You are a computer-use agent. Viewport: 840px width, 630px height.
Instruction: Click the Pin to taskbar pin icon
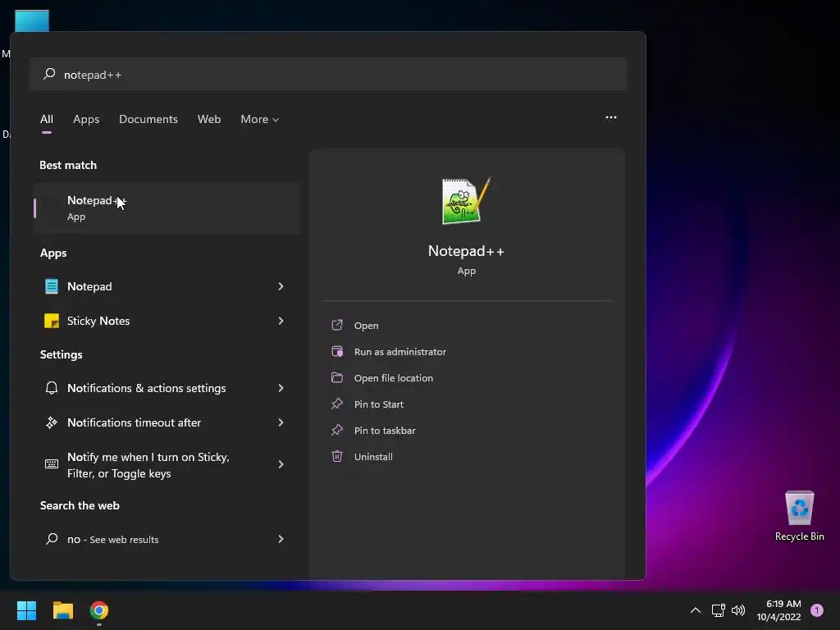point(337,430)
